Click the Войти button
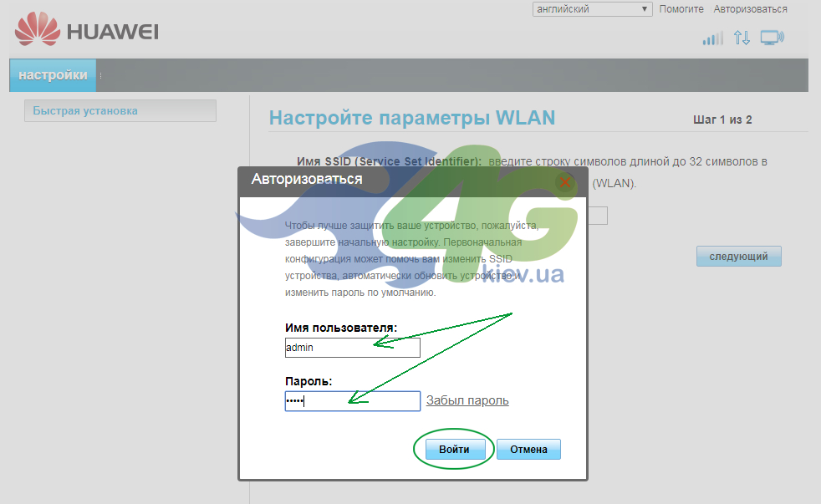The height and width of the screenshot is (504, 821). [x=454, y=449]
